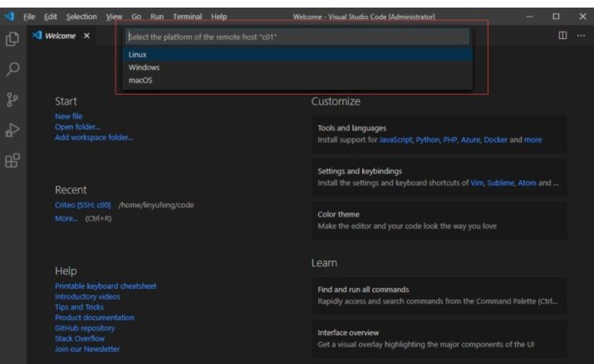Install support for PHP link
The image size is (594, 364).
450,140
